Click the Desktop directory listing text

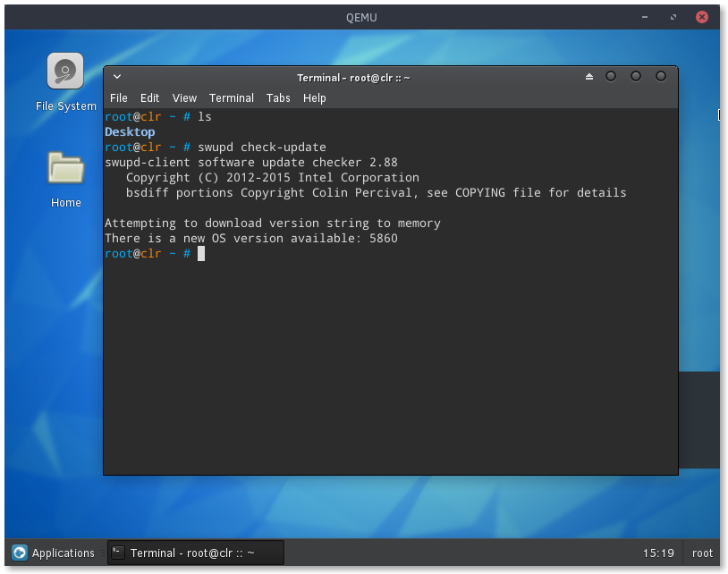coord(130,131)
